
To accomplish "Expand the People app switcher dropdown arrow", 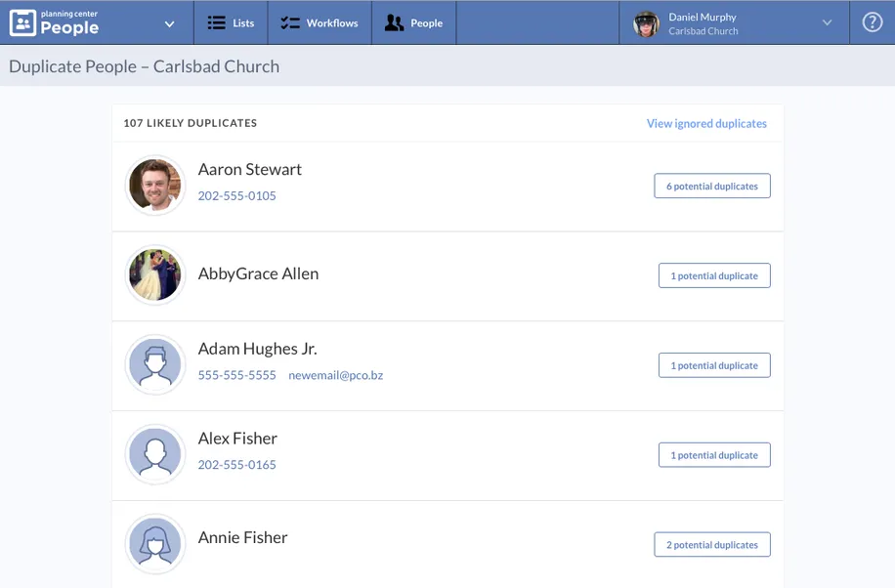I will pyautogui.click(x=169, y=24).
